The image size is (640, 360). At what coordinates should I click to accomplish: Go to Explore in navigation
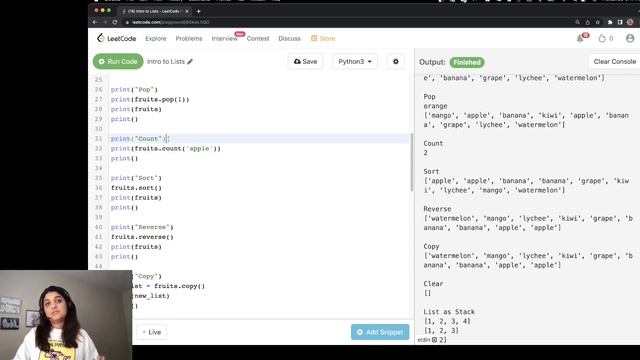[x=156, y=38]
